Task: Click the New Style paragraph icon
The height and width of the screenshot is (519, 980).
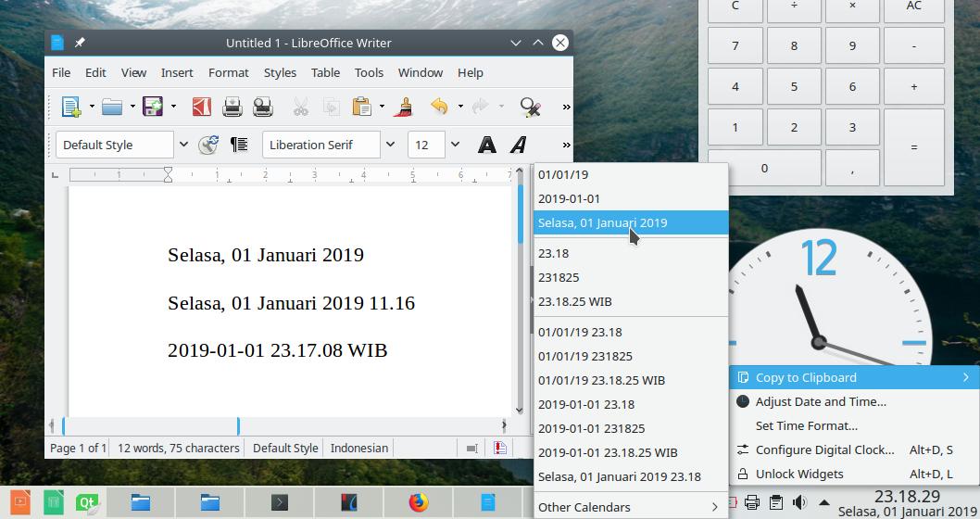Action: (x=239, y=146)
